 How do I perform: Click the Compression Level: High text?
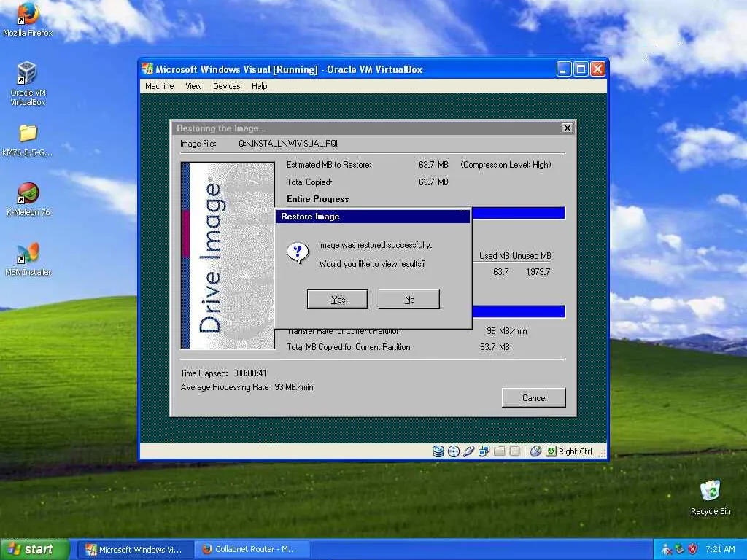(506, 165)
